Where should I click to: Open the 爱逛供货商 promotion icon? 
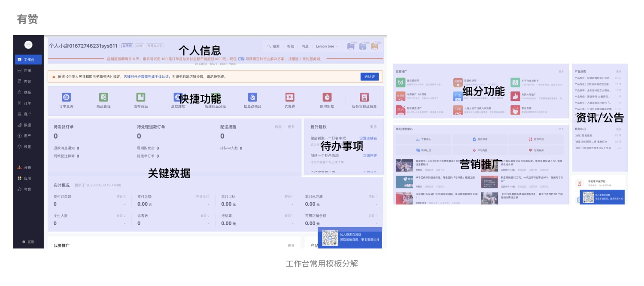tap(458, 82)
